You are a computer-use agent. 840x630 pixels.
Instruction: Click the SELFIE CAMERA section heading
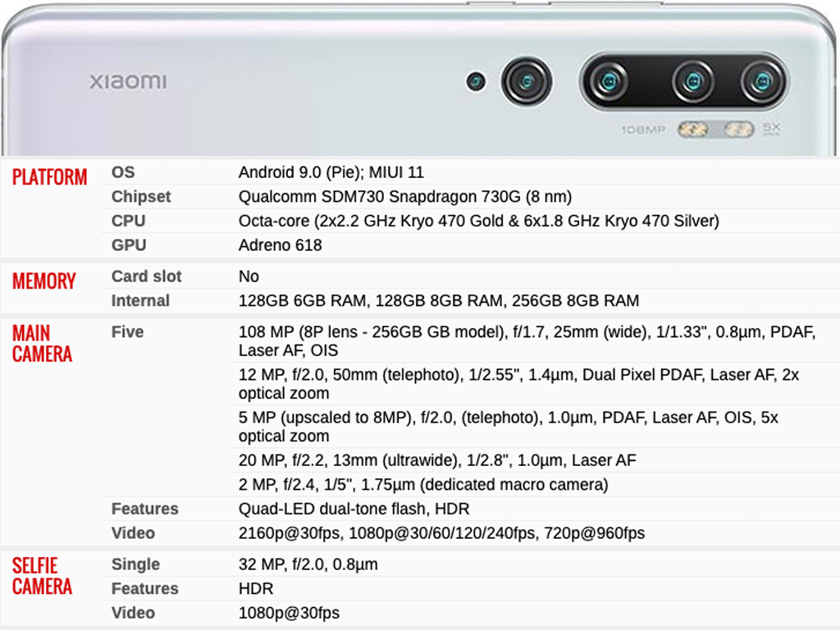[42, 576]
